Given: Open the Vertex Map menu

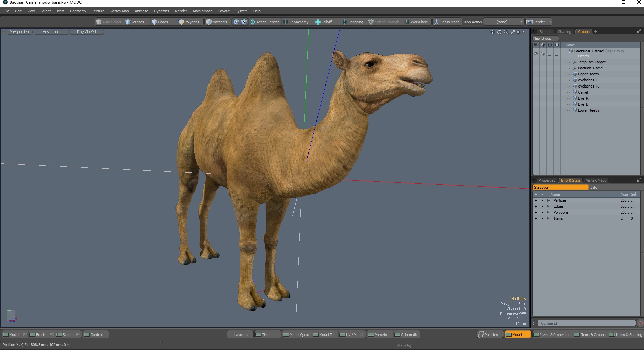Looking at the screenshot, I should [120, 11].
